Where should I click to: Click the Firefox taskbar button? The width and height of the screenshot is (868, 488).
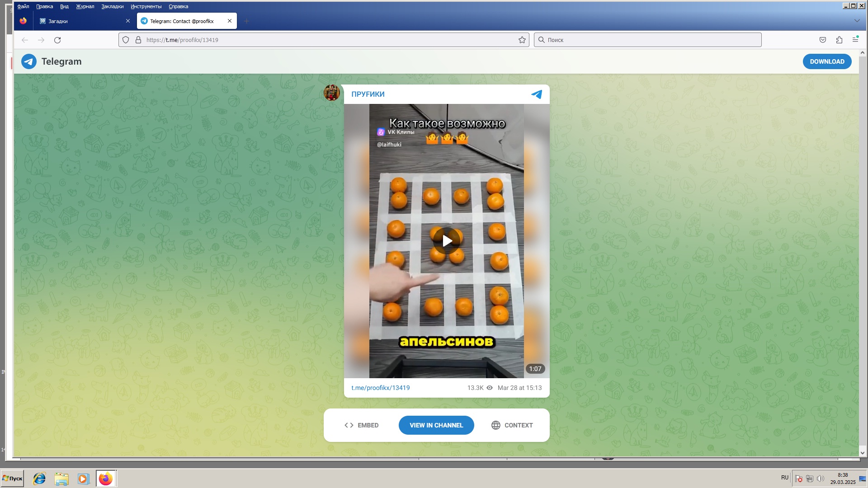pyautogui.click(x=106, y=479)
